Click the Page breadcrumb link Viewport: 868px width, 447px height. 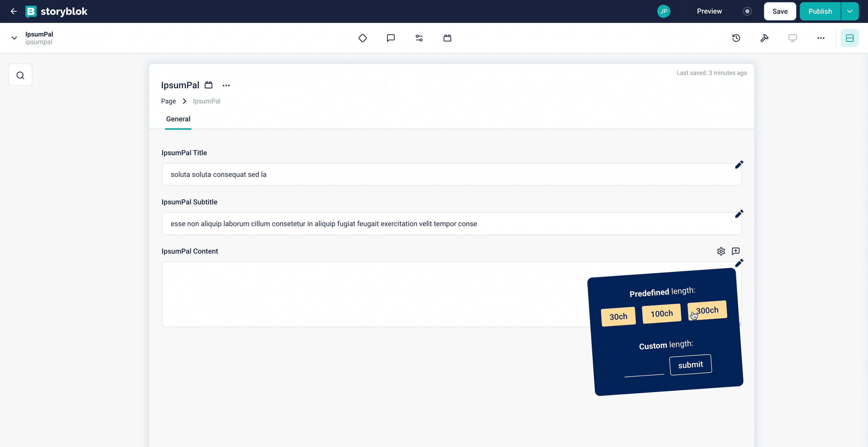tap(168, 101)
